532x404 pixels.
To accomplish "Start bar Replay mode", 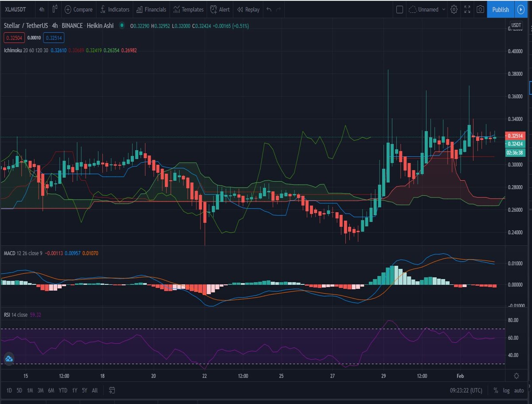I will (248, 9).
